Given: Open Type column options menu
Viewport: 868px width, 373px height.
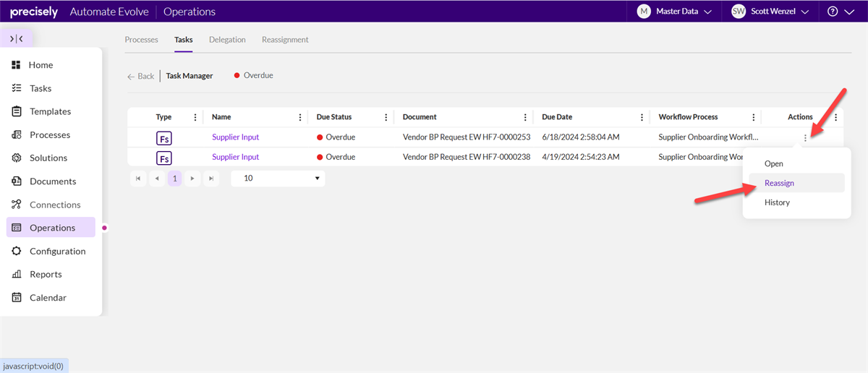Looking at the screenshot, I should coord(195,117).
